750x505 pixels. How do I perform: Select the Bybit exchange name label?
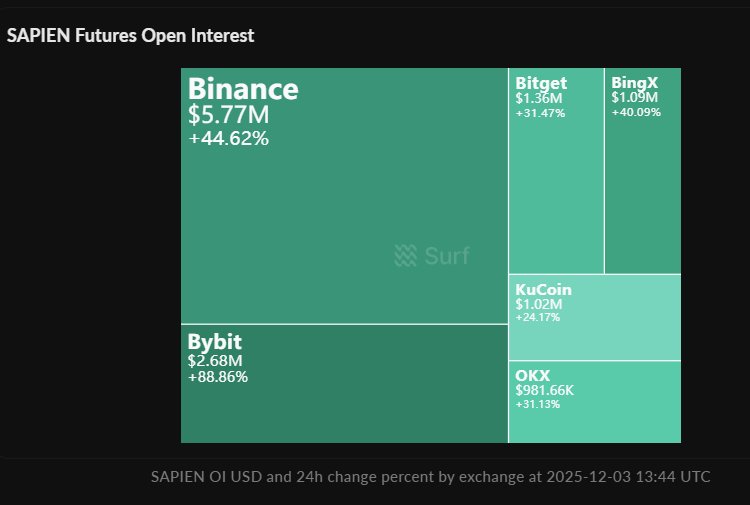[x=214, y=342]
